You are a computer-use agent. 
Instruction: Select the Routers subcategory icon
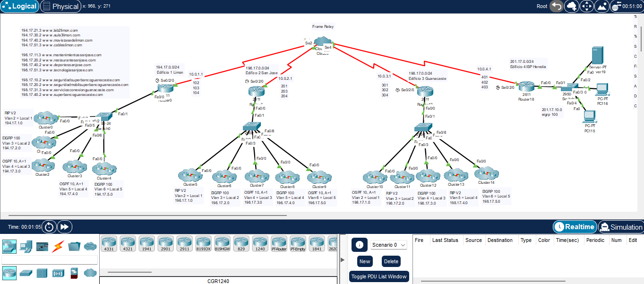9,273
